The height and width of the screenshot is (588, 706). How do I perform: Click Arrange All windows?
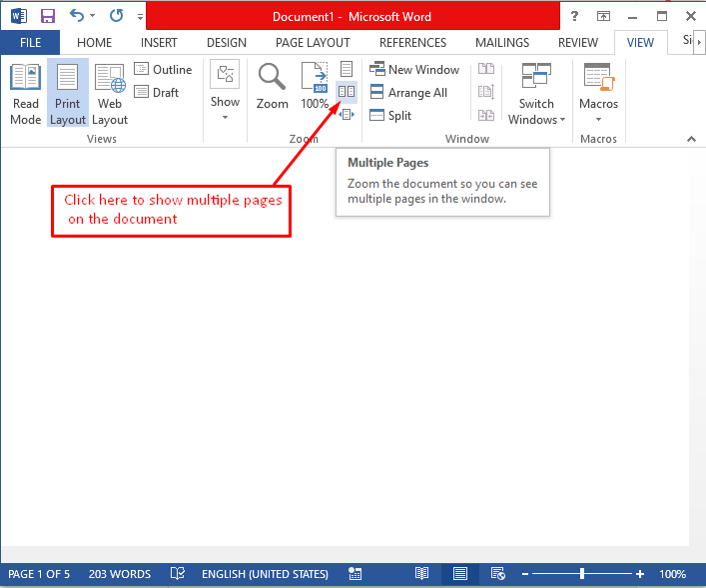[408, 92]
